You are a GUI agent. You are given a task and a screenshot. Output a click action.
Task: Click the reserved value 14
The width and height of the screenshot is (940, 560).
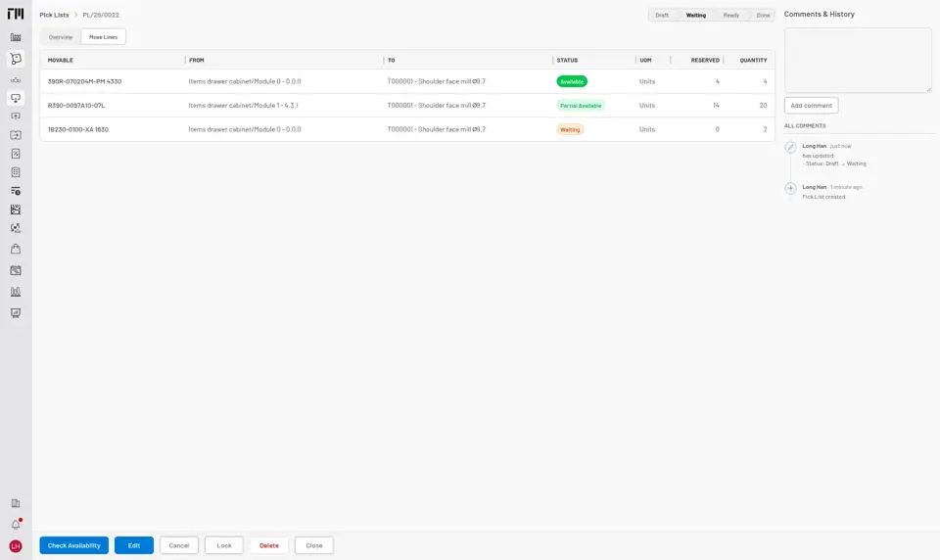tap(716, 106)
